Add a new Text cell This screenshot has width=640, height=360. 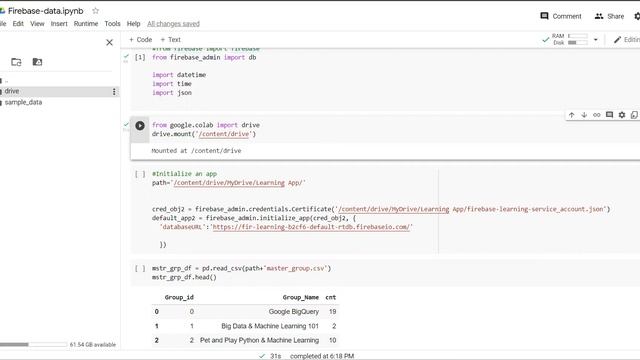tap(170, 40)
